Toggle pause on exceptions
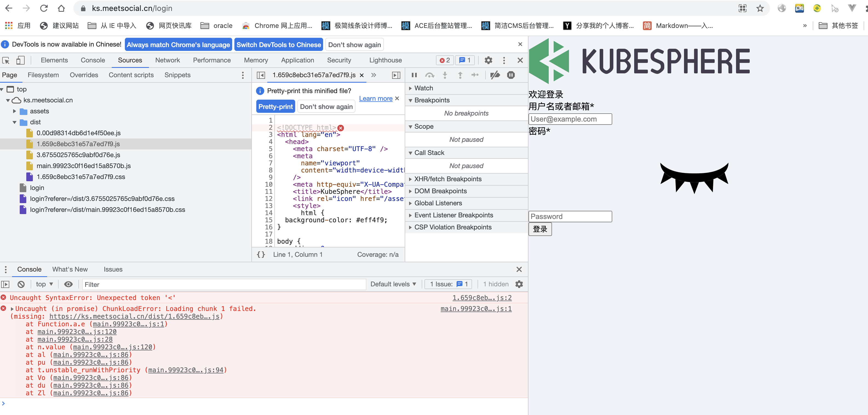868x415 pixels. click(x=511, y=75)
